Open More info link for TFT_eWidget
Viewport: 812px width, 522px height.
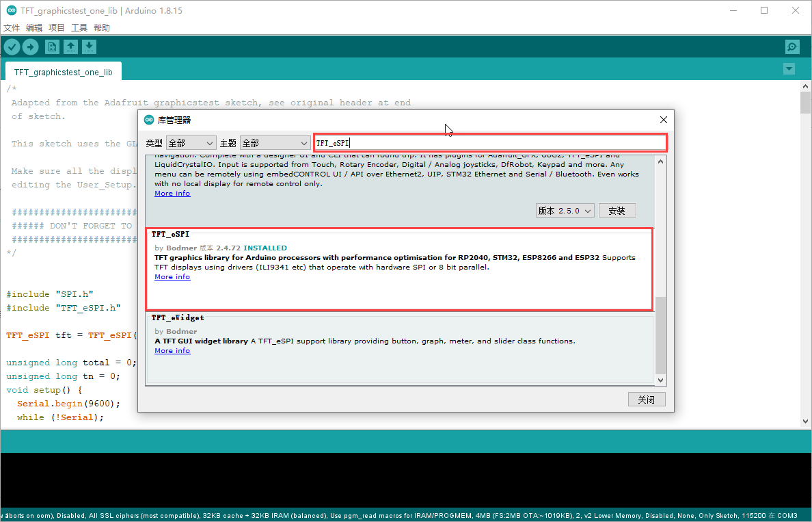(172, 351)
